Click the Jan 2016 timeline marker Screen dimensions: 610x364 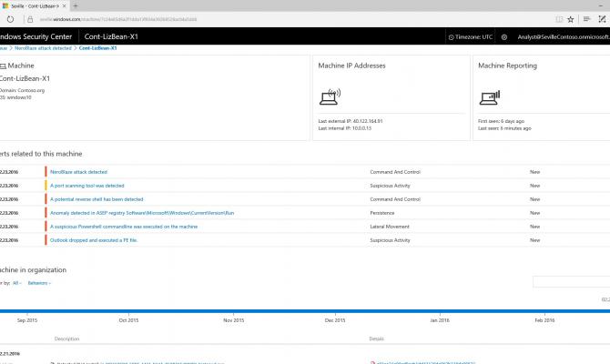pos(440,320)
